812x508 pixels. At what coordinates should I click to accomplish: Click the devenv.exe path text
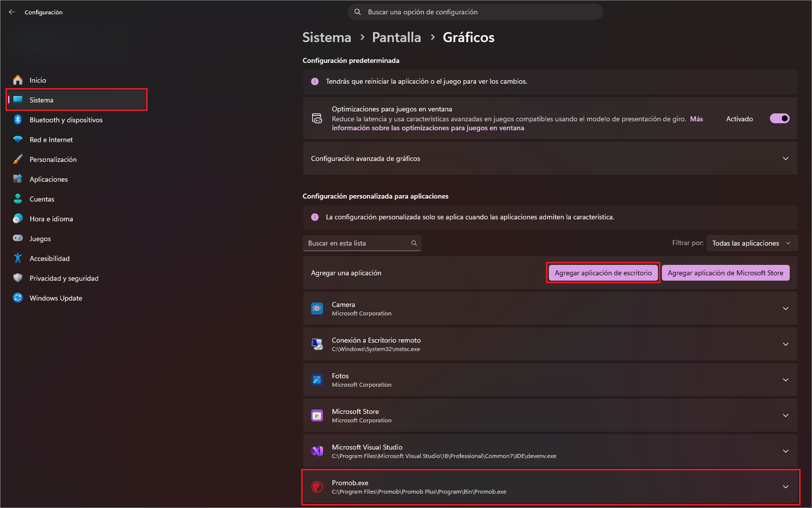point(444,456)
